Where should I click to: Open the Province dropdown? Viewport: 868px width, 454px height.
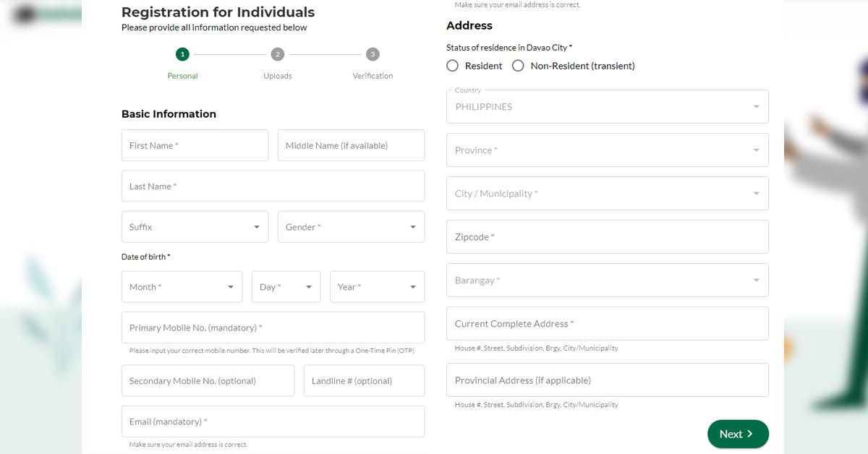tap(607, 150)
